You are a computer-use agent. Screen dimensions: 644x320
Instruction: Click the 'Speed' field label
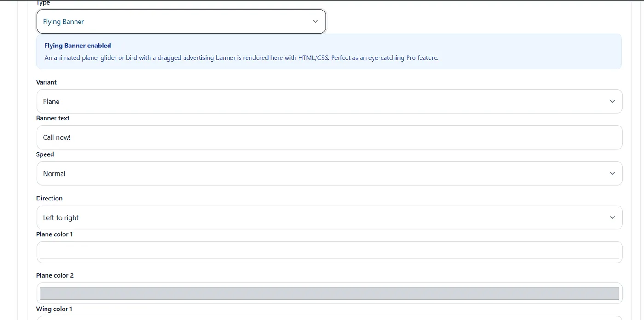click(45, 154)
